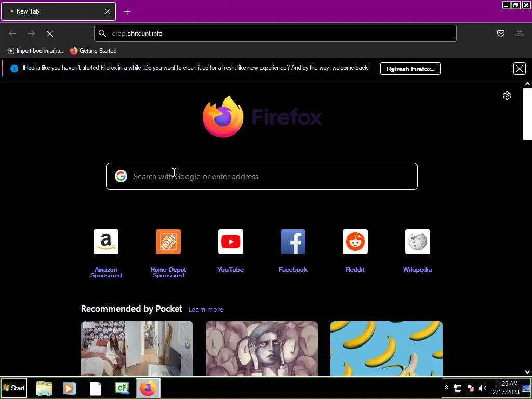The height and width of the screenshot is (399, 532).
Task: Click the blue info icon in notification
Action: 14,69
